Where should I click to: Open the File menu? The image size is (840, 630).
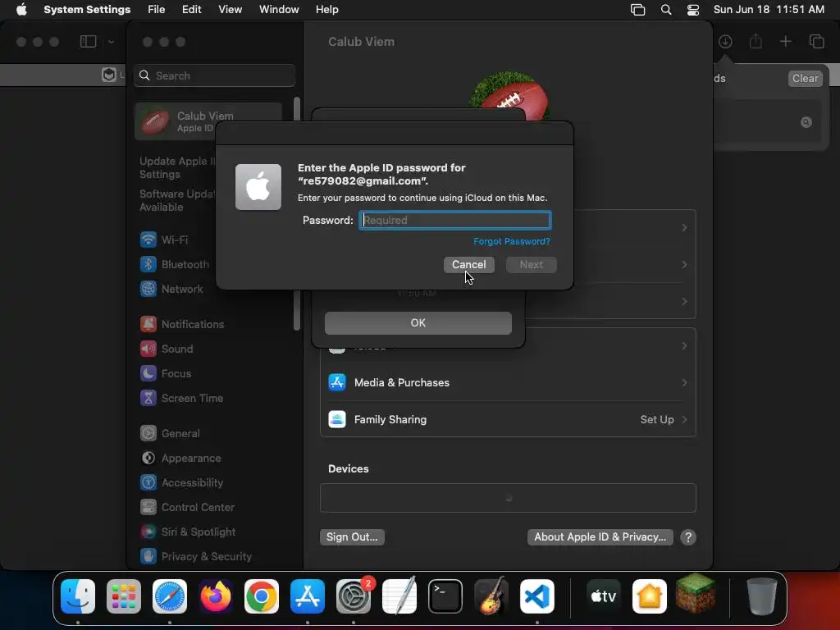157,10
